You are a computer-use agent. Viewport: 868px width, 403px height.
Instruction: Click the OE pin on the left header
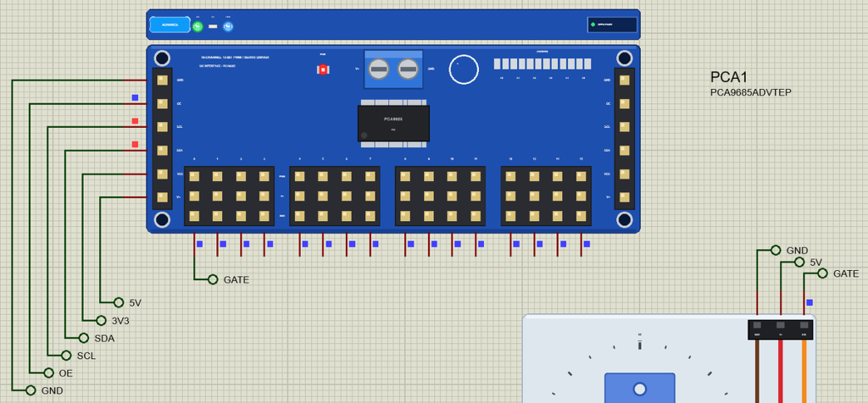pos(162,103)
